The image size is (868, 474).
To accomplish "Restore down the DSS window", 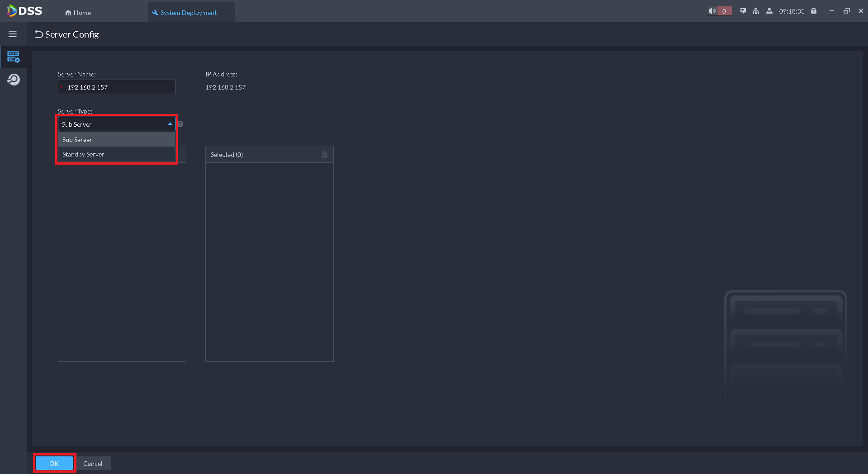I will 846,11.
